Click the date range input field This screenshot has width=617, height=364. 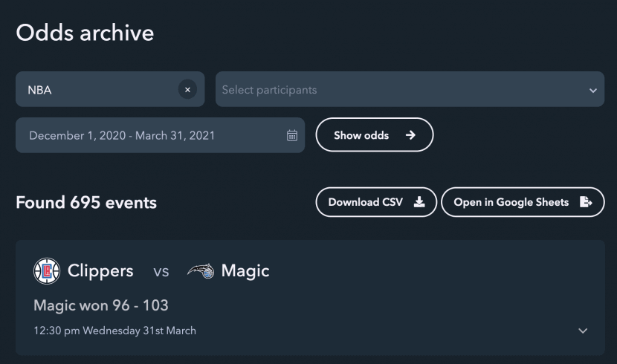tap(160, 135)
